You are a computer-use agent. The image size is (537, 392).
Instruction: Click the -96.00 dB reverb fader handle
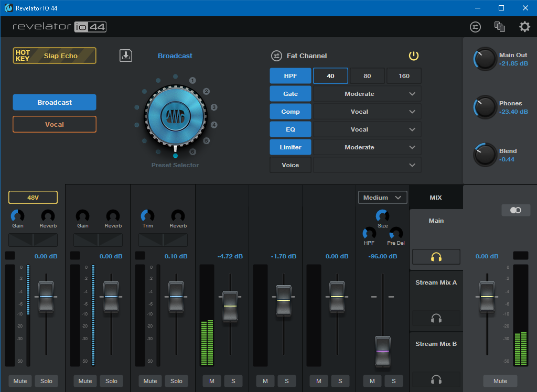pos(382,351)
